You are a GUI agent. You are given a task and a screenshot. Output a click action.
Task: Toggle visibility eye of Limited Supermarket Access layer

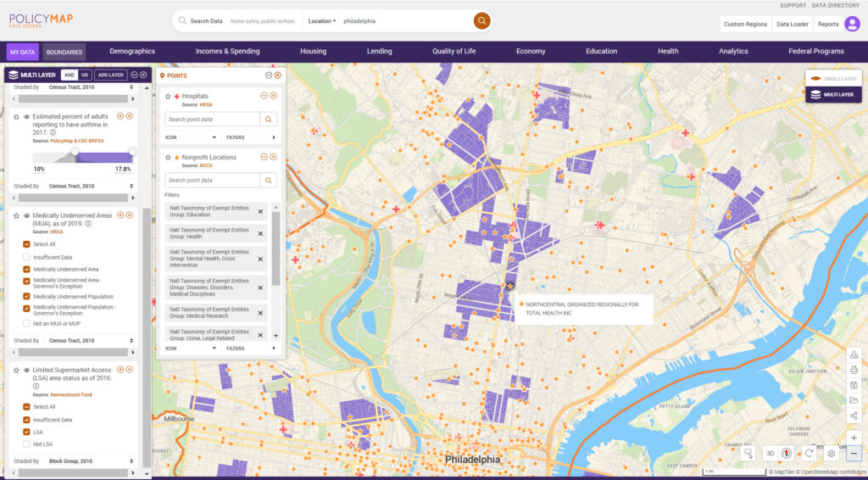[x=26, y=370]
